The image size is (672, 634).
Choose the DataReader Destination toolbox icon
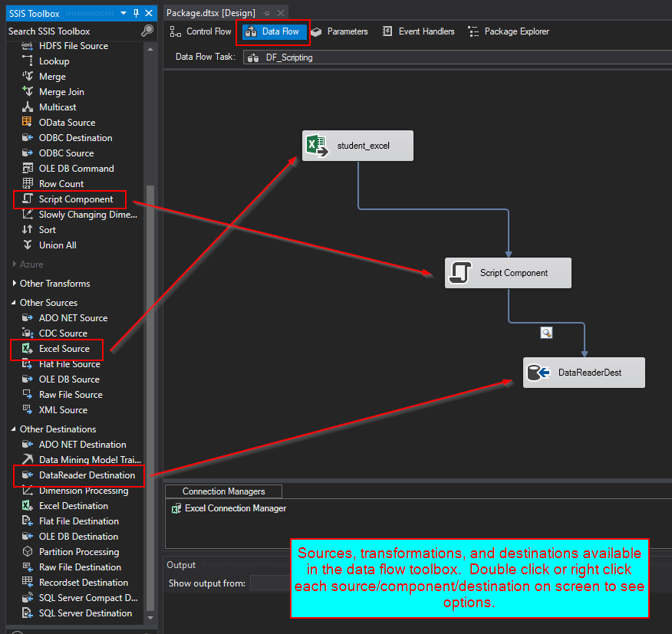click(28, 475)
